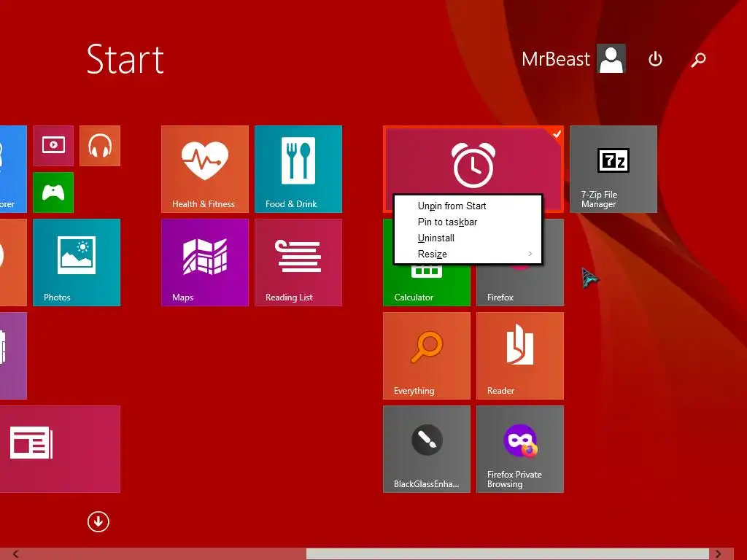
Task: Open the Everything search tile
Action: coord(426,356)
